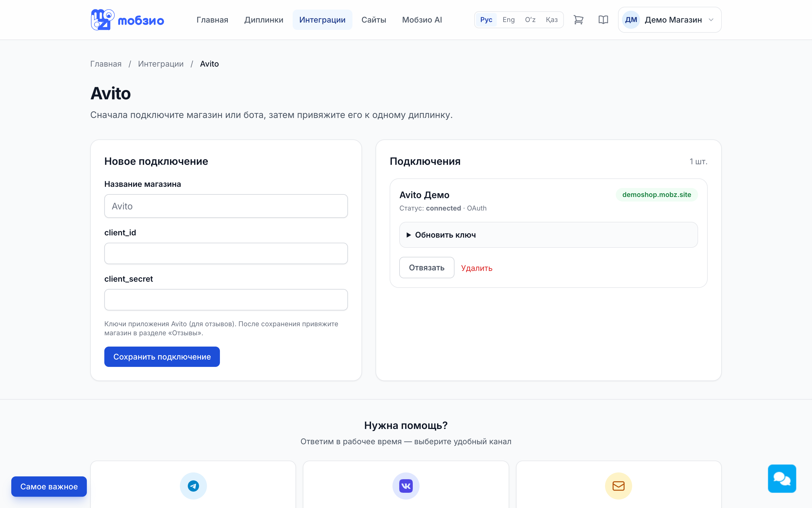Click the red Удалить link
812x508 pixels.
(x=476, y=268)
